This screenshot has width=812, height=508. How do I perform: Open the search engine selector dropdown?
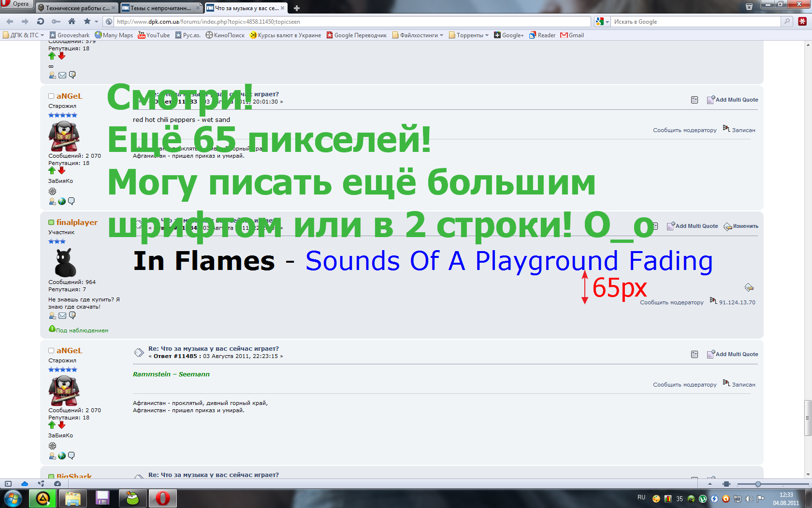click(602, 22)
